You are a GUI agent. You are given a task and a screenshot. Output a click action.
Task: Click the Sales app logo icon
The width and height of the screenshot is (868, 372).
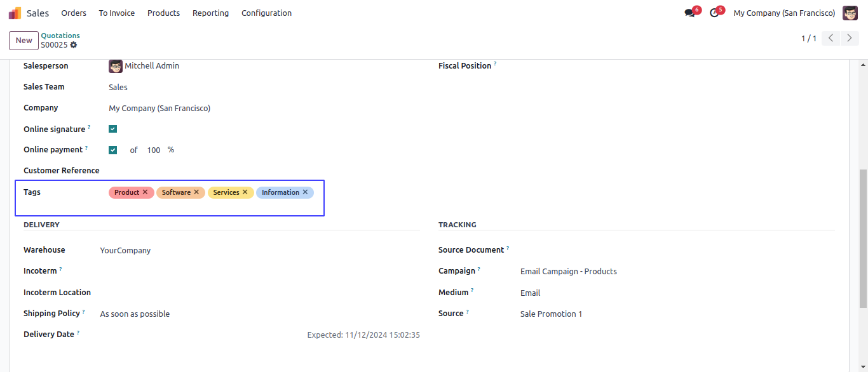15,13
